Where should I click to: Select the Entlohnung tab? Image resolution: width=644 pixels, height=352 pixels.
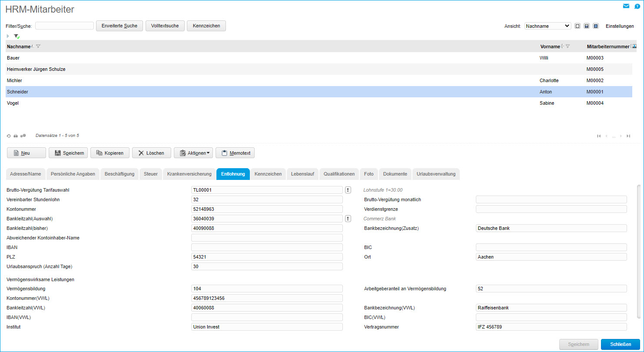coord(233,174)
